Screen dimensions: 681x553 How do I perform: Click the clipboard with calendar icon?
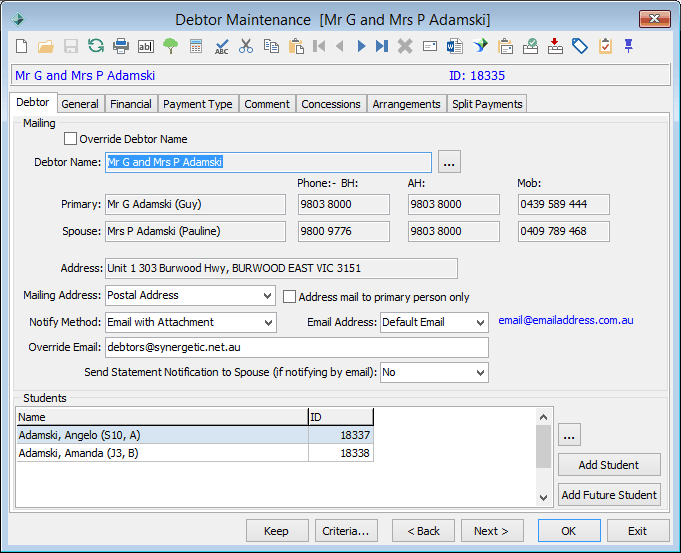tap(506, 46)
